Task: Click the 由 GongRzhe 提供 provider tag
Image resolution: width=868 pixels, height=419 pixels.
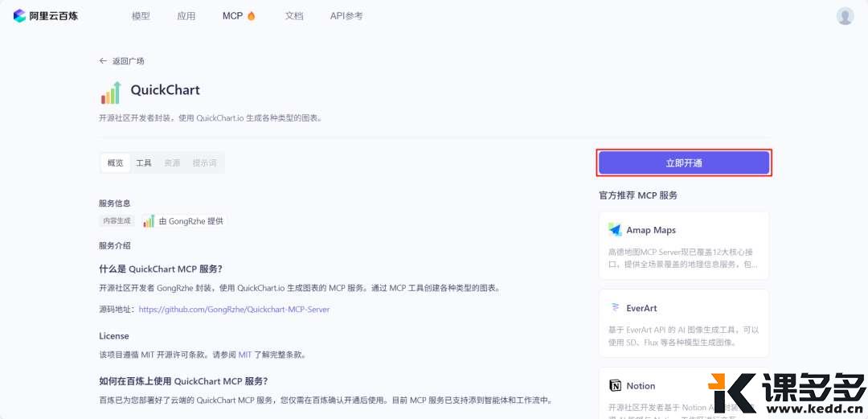Action: click(x=184, y=220)
